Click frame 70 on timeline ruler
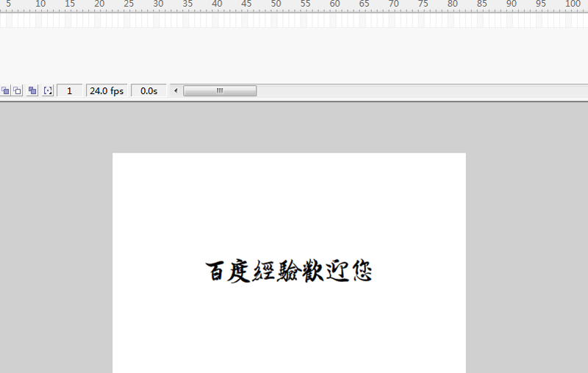The width and height of the screenshot is (588, 373). (x=394, y=4)
